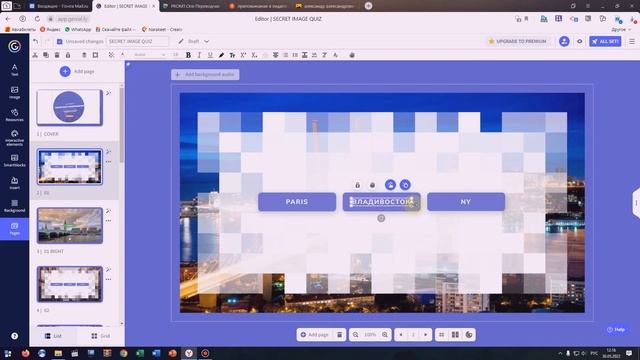The height and width of the screenshot is (360, 640).
Task: Open a new browser tab
Action: click(368, 6)
